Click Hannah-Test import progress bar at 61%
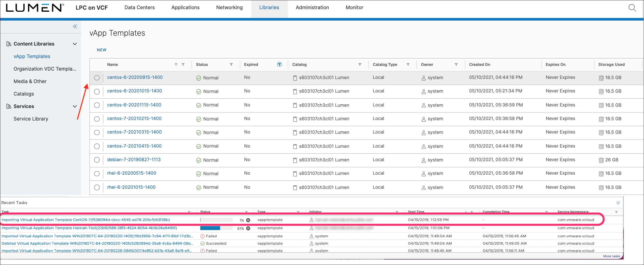The width and height of the screenshot is (644, 265). click(216, 228)
